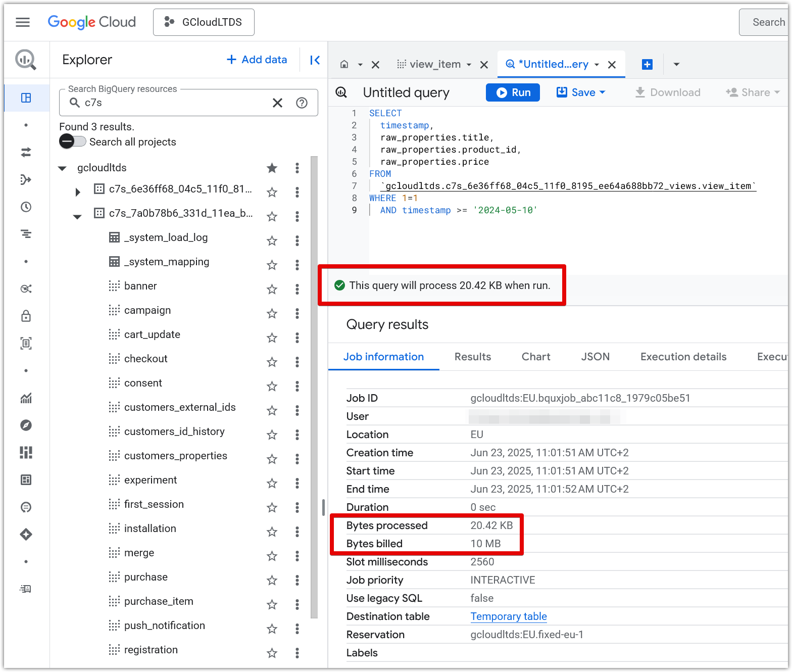Star the cart_update table
Viewport: 792px width, 672px height.
(x=272, y=338)
